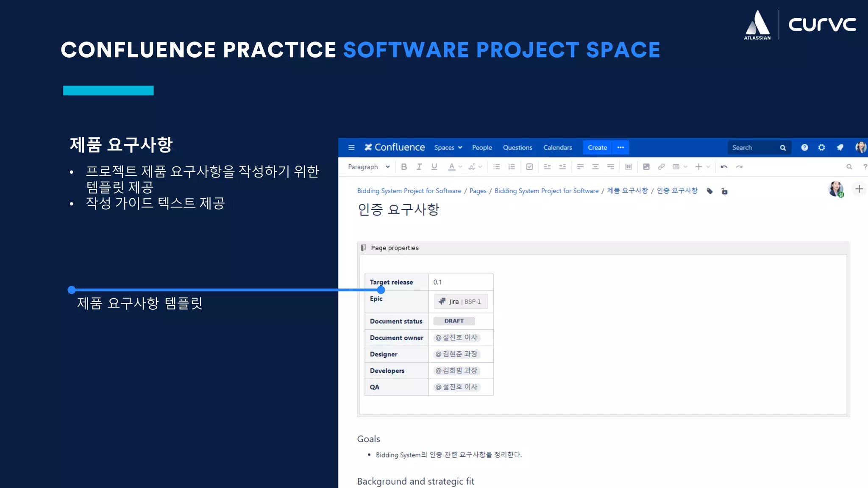Toggle bold formatting
Image resolution: width=868 pixels, height=488 pixels.
[x=404, y=167]
